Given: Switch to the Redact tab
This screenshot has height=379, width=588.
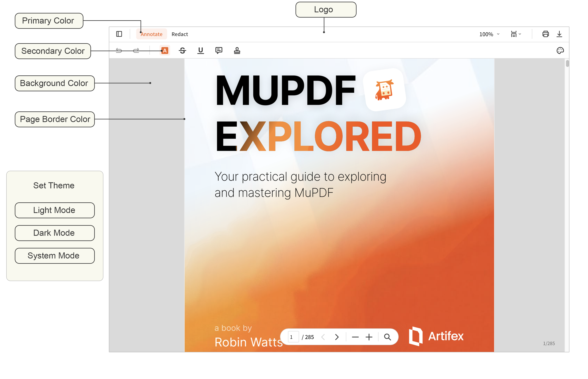Looking at the screenshot, I should click(180, 34).
